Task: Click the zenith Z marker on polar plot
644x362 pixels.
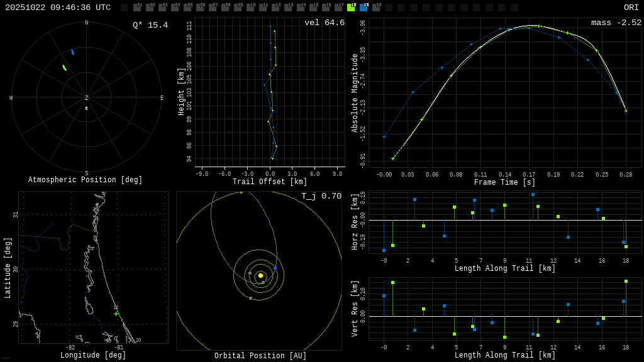Action: tap(87, 98)
